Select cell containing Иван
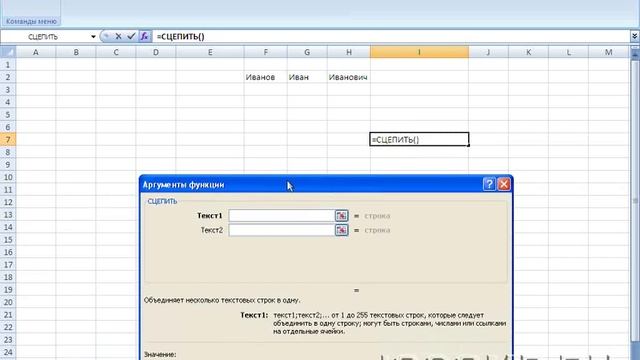Screen dimensions: 640x360 (x=307, y=77)
